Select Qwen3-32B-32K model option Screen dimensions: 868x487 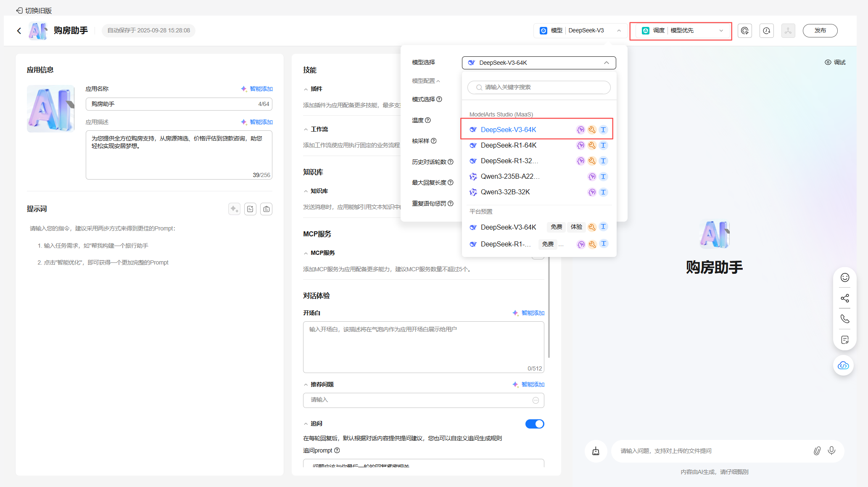[x=505, y=192]
